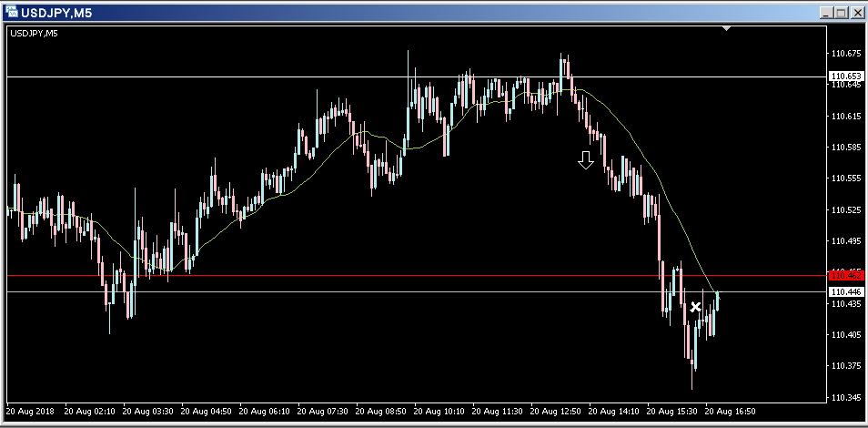868x428 pixels.
Task: Select the chart shift triangle marker at top
Action: (x=727, y=28)
